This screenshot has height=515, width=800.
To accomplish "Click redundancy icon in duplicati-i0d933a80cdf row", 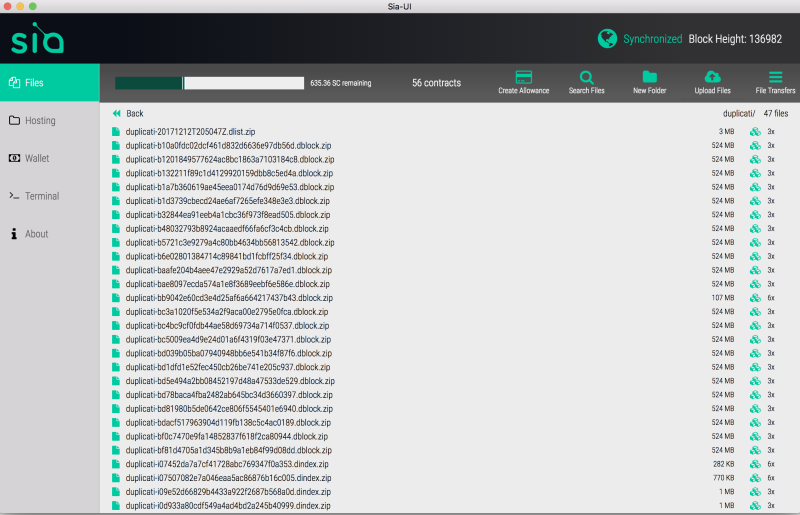I will tap(755, 505).
